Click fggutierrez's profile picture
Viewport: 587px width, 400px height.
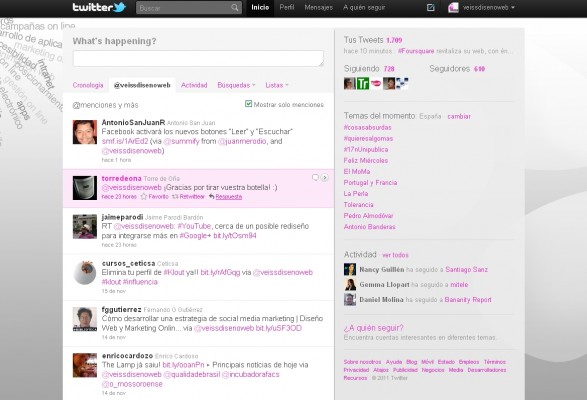tap(85, 319)
